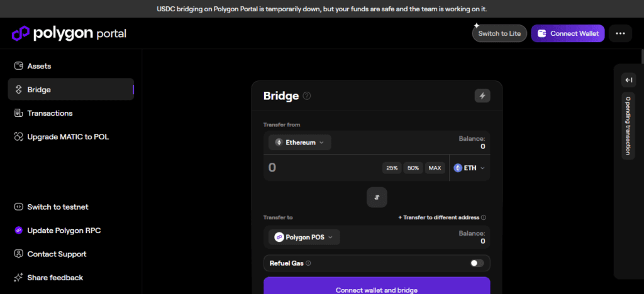This screenshot has width=644, height=294.
Task: Select 50% amount
Action: pos(413,168)
